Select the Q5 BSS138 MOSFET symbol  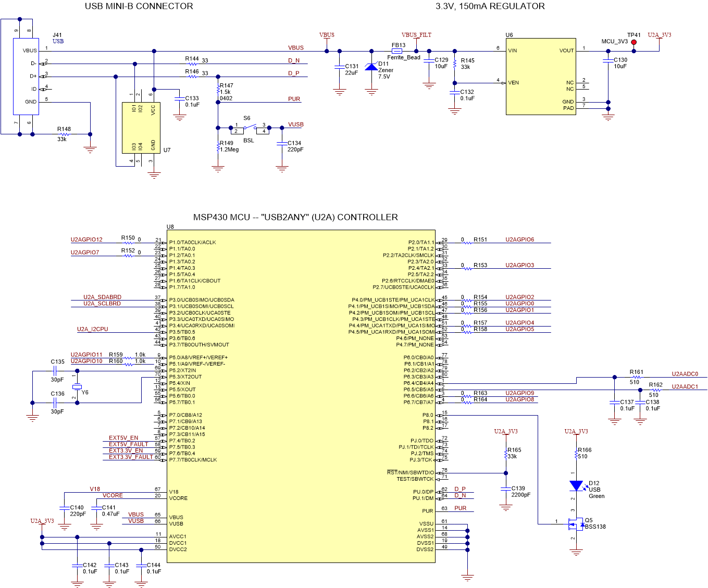[576, 523]
